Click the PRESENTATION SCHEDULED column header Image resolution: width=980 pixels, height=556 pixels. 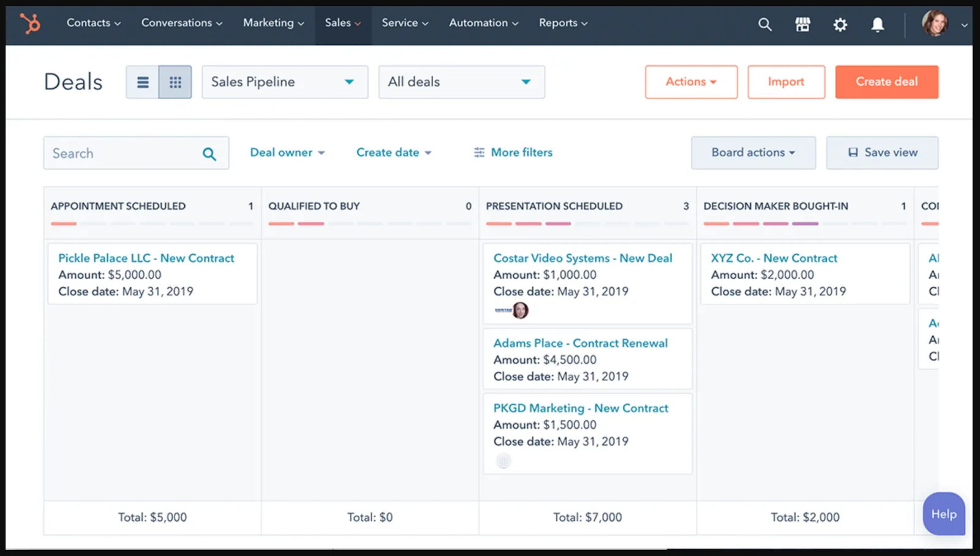coord(554,206)
